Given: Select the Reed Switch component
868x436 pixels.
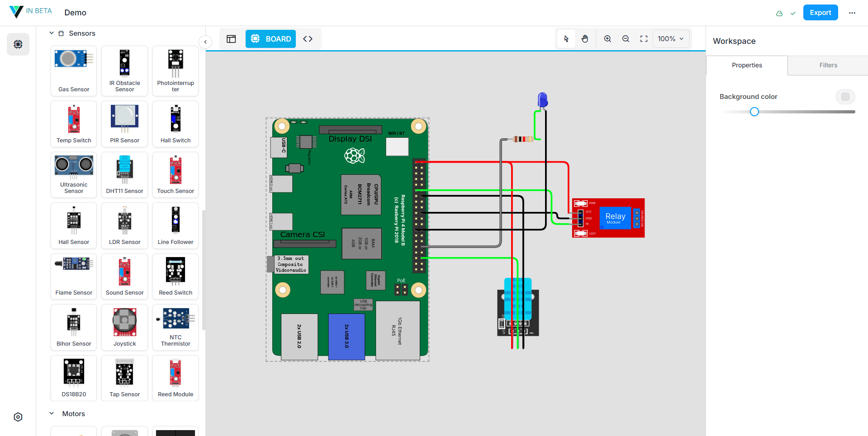Looking at the screenshot, I should click(x=175, y=277).
